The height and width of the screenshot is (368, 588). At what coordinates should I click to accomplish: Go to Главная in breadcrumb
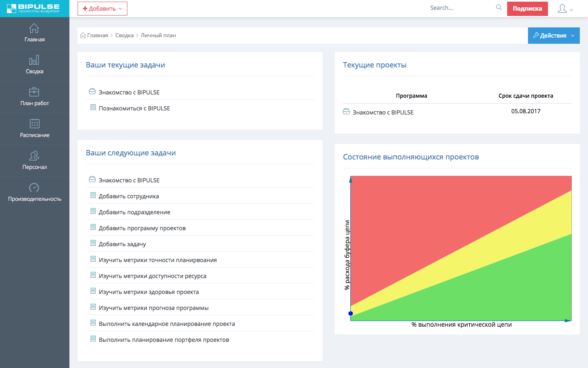point(97,36)
